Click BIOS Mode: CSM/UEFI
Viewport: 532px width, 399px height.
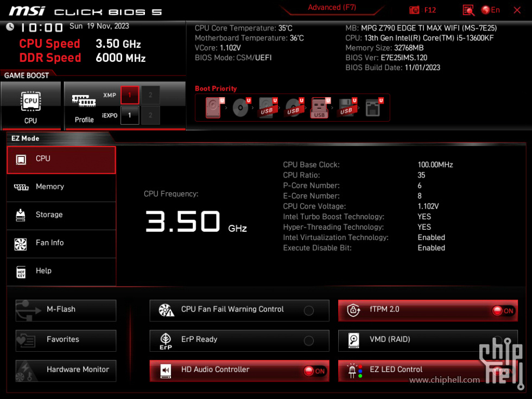(233, 58)
